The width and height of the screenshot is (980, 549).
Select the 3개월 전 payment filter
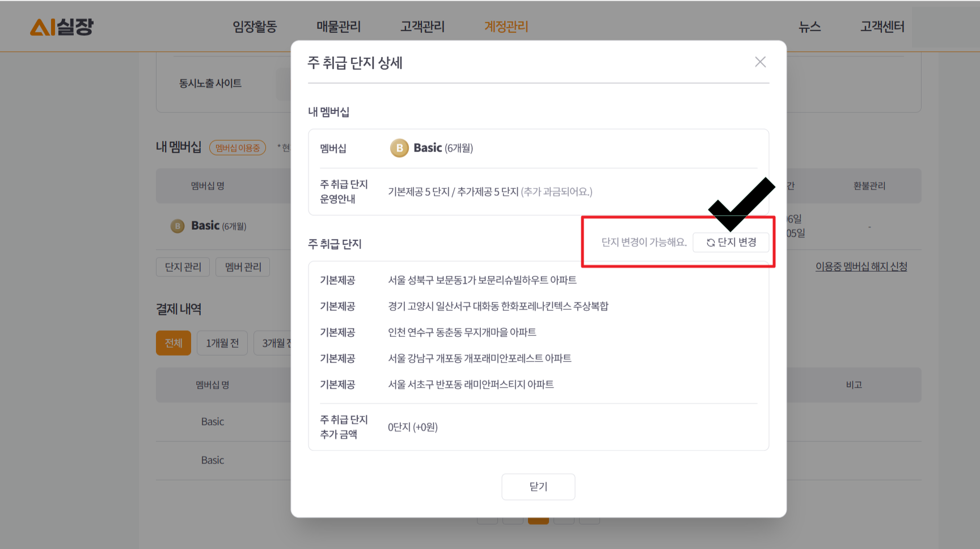point(273,343)
